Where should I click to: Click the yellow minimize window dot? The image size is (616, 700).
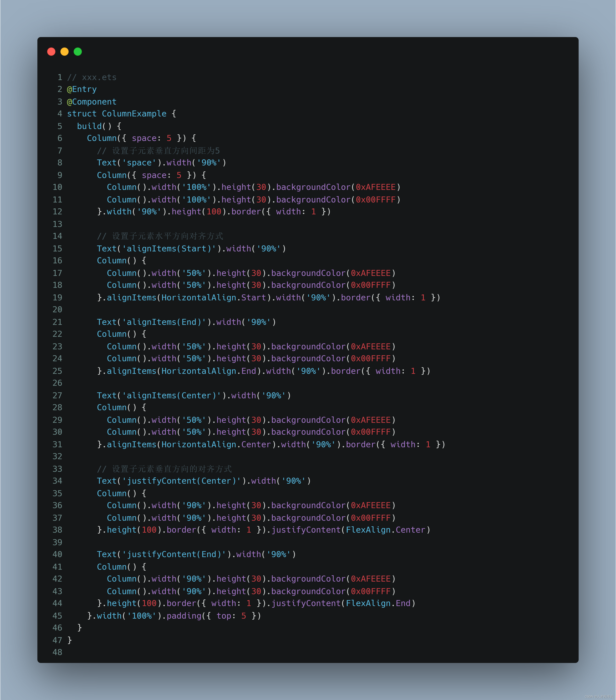(x=64, y=52)
